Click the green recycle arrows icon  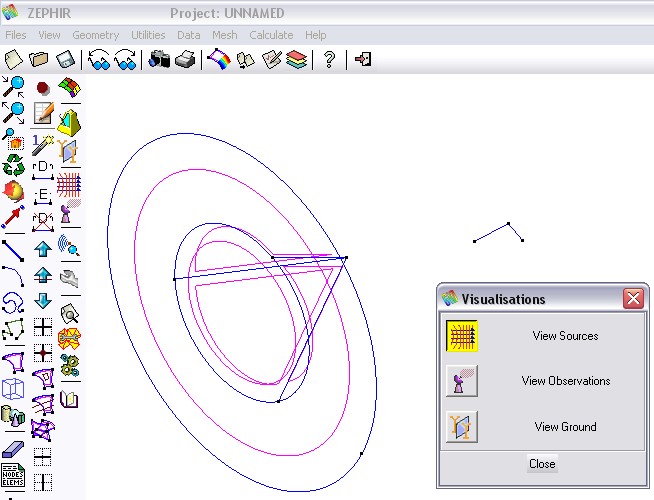click(13, 165)
